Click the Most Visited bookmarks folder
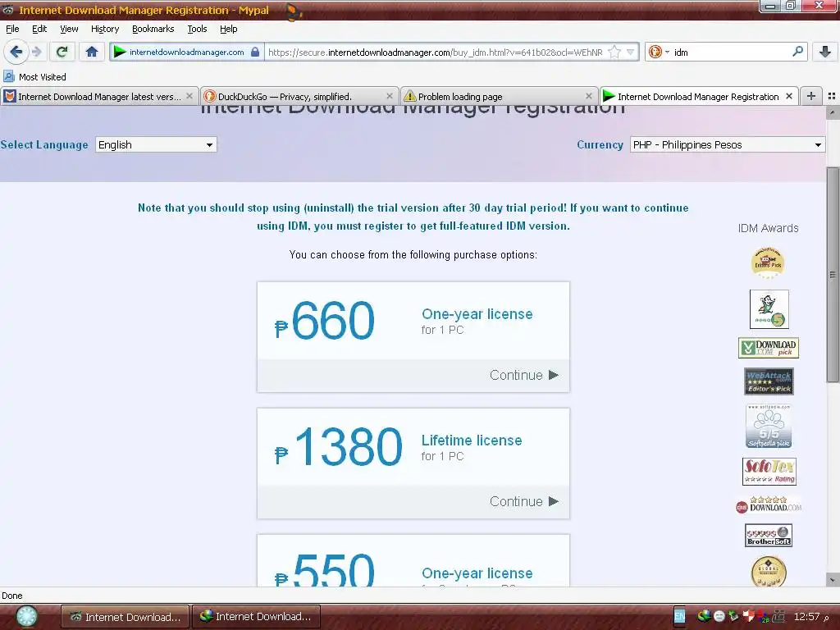 click(34, 76)
